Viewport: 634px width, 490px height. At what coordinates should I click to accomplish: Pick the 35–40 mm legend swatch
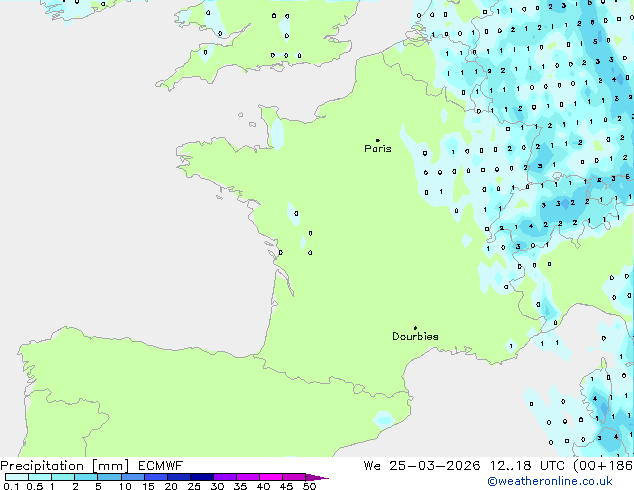coord(248,477)
